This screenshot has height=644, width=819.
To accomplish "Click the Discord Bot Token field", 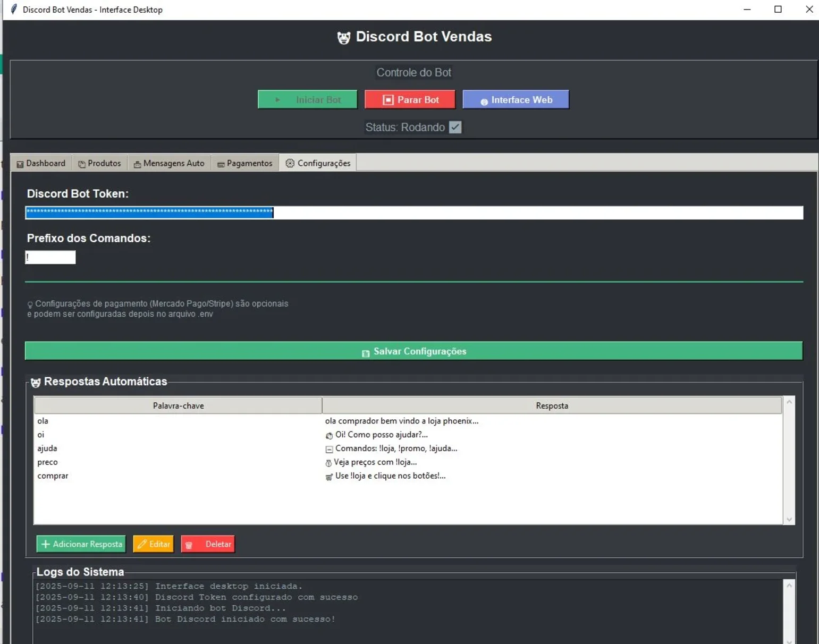I will (414, 213).
